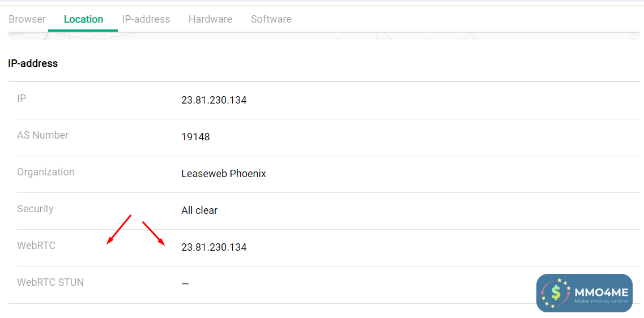Select the WebRTC IP address value
Screen dimensions: 644x318
pyautogui.click(x=214, y=247)
